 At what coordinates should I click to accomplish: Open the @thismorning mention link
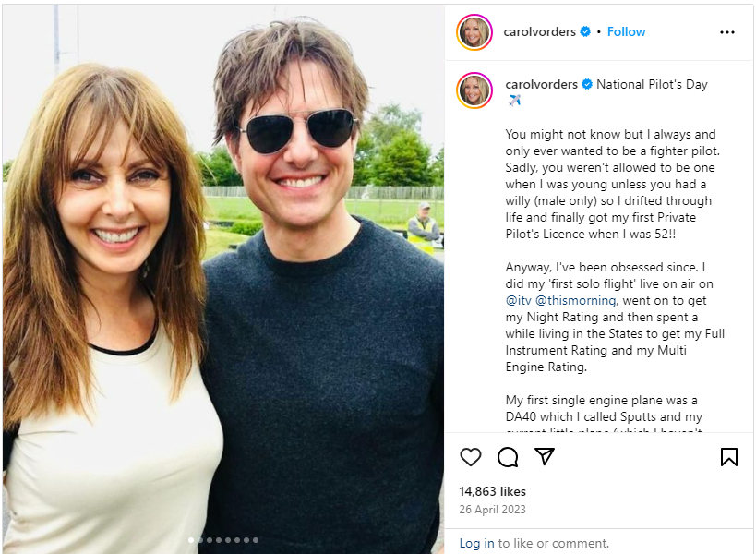click(576, 300)
